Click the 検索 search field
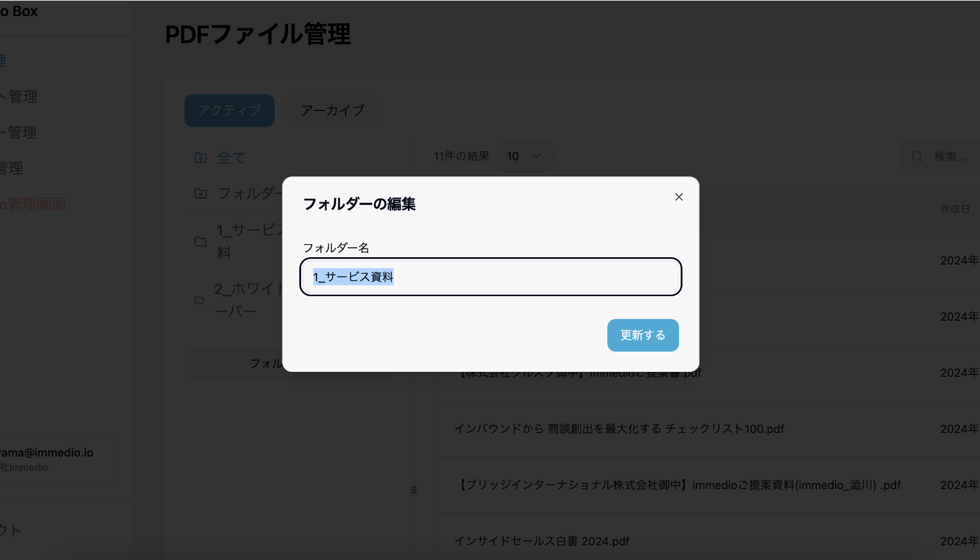 pyautogui.click(x=950, y=157)
